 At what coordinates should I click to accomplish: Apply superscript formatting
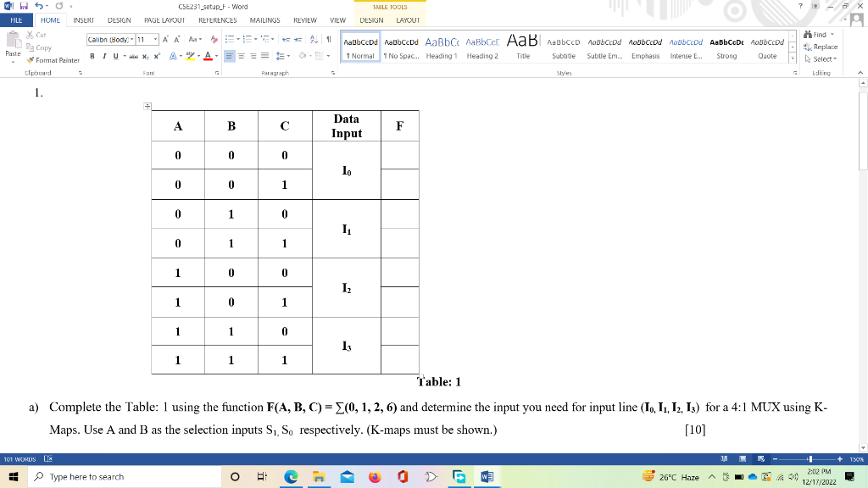[x=157, y=56]
